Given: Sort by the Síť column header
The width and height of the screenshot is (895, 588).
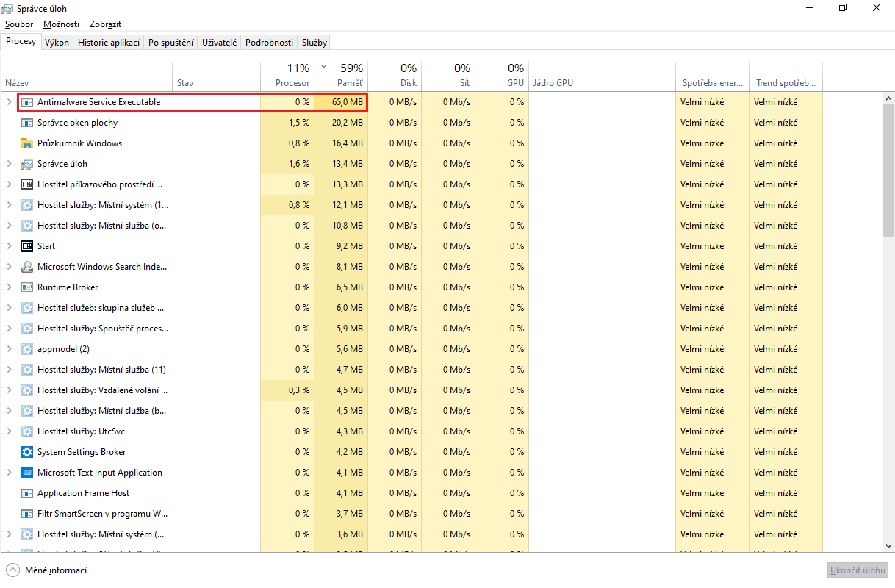Looking at the screenshot, I should pos(447,76).
